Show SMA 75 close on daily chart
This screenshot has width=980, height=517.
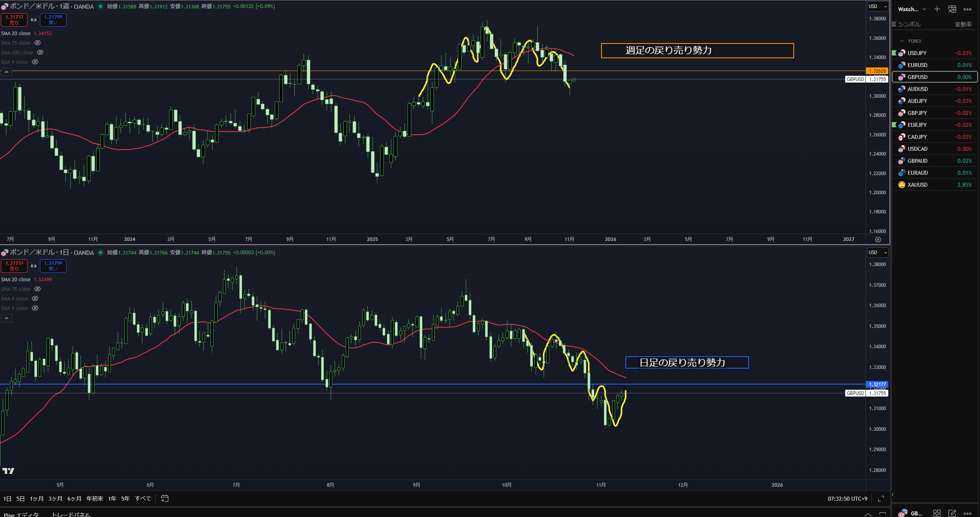[x=37, y=289]
